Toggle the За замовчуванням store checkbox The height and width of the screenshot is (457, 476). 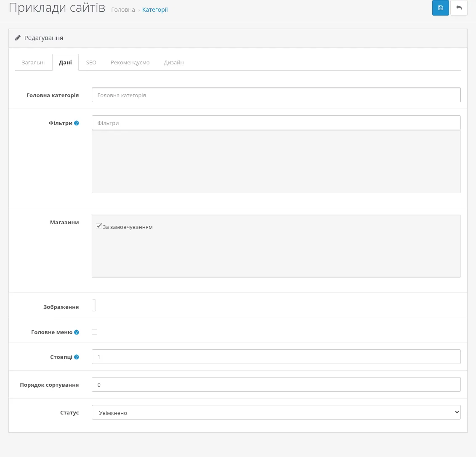pos(98,226)
